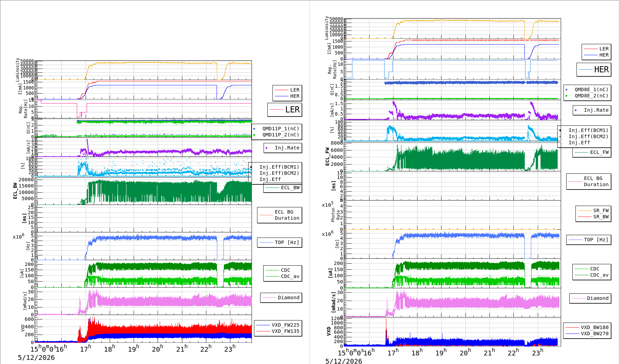
Task: Click the VXD_FW225 legend label
Action: point(286,325)
